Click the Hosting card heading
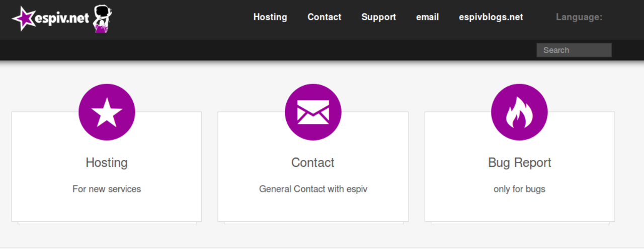This screenshot has width=644, height=252. click(x=107, y=163)
